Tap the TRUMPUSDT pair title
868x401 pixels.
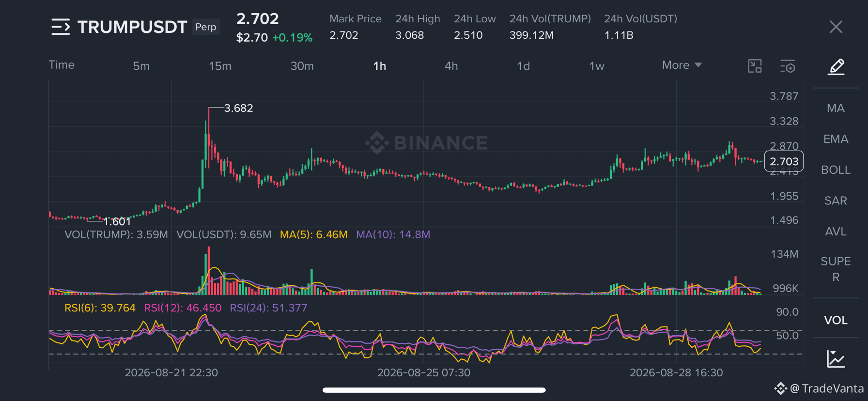coord(132,27)
